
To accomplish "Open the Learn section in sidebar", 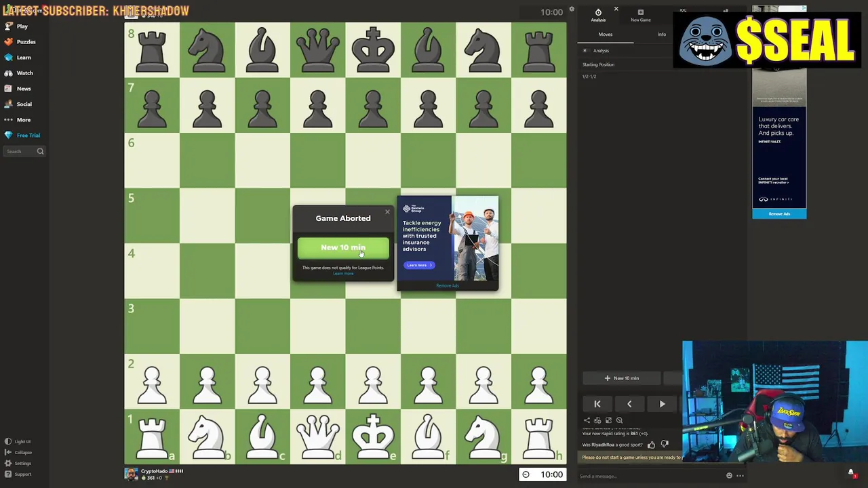I will click(x=18, y=58).
